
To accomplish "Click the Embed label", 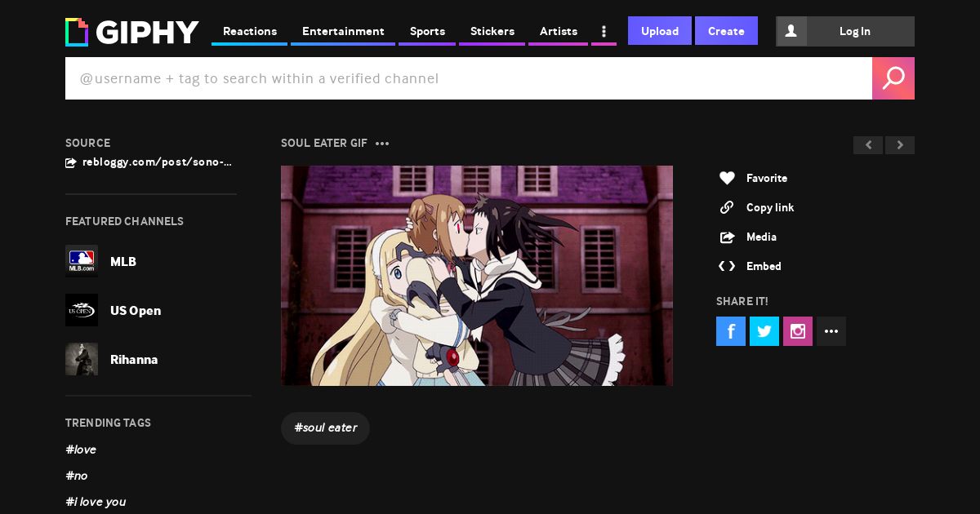I will (764, 266).
